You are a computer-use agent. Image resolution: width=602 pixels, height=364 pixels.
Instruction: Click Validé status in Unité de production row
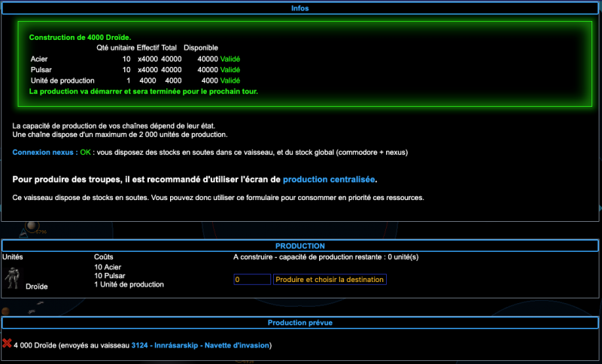pos(230,80)
